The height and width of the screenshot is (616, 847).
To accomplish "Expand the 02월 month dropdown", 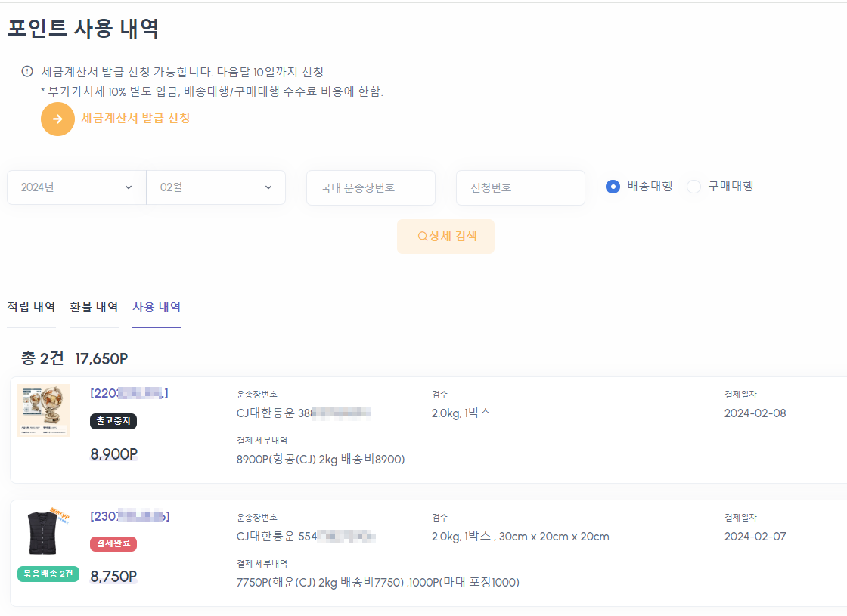I will (x=216, y=187).
